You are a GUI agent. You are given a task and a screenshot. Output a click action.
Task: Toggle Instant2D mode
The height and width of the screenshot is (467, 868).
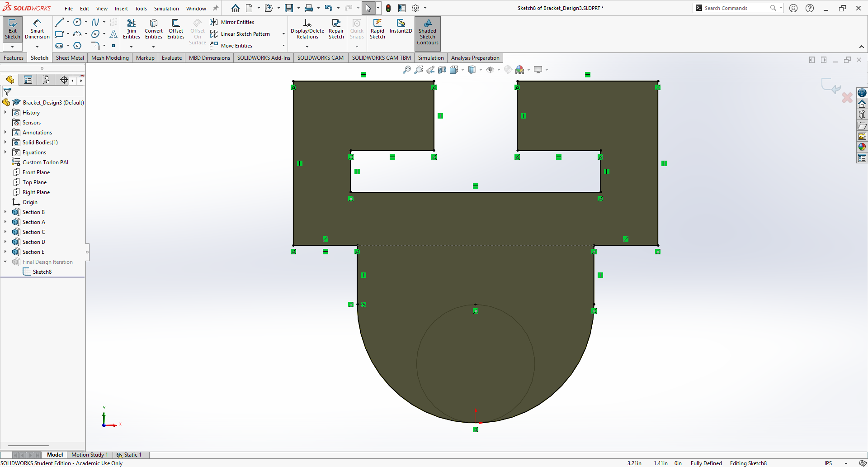401,27
